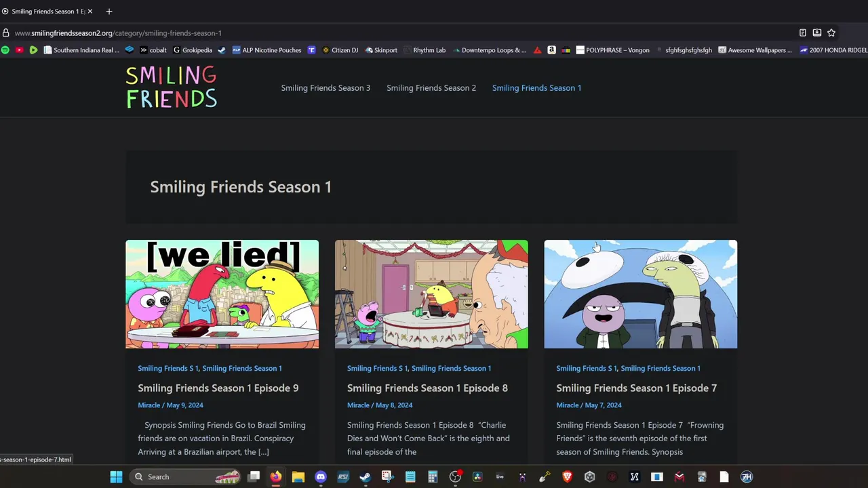Click the taskbar Search box
Screen dimensions: 868x488
tap(185, 476)
